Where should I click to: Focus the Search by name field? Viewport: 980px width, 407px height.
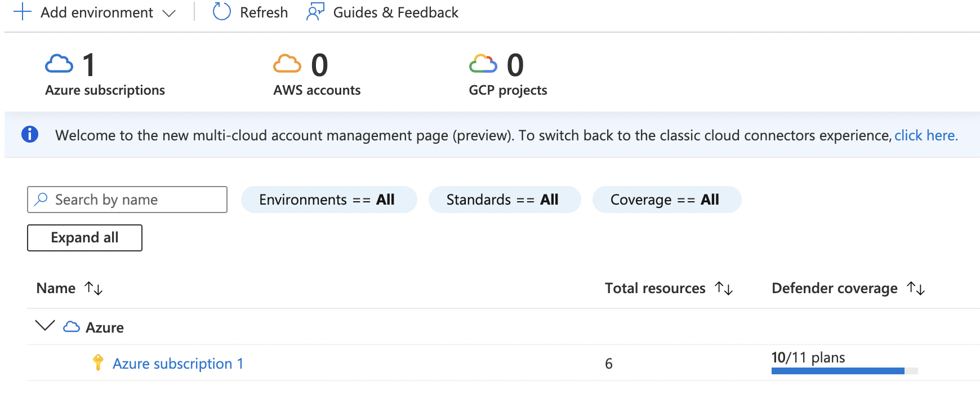[x=127, y=200]
